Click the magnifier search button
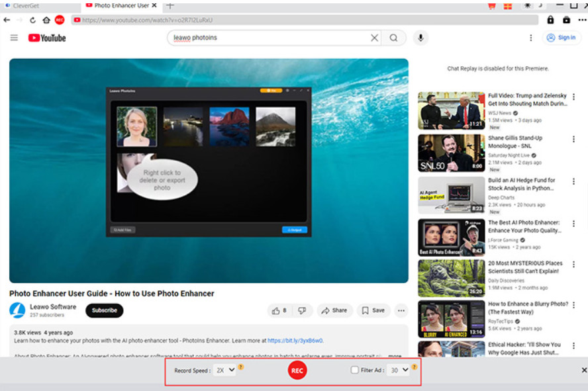The image size is (588, 391). (x=393, y=38)
